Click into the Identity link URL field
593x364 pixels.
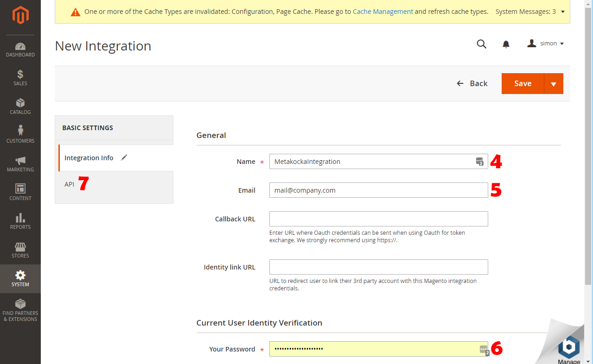(378, 267)
